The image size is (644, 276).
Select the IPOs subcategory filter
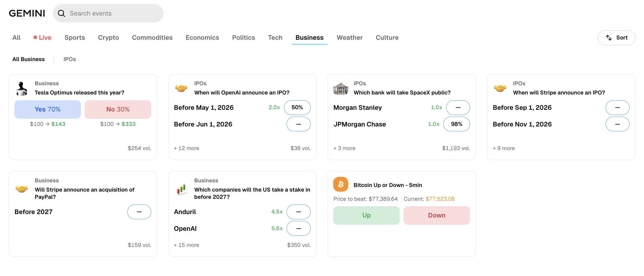70,59
